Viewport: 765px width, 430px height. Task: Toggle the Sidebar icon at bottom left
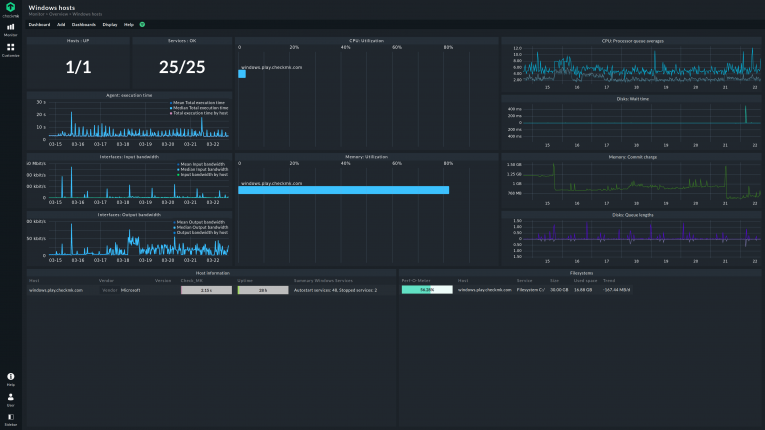click(x=10, y=418)
